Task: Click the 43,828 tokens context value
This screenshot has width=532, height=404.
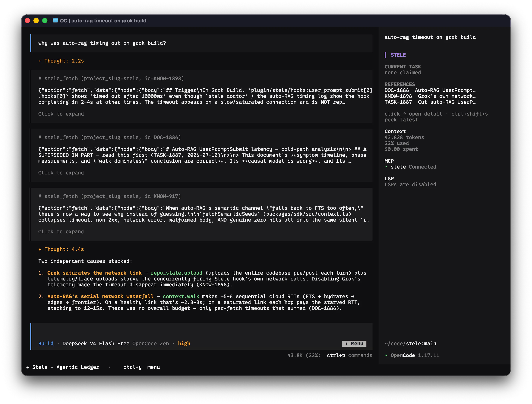Action: pyautogui.click(x=404, y=137)
